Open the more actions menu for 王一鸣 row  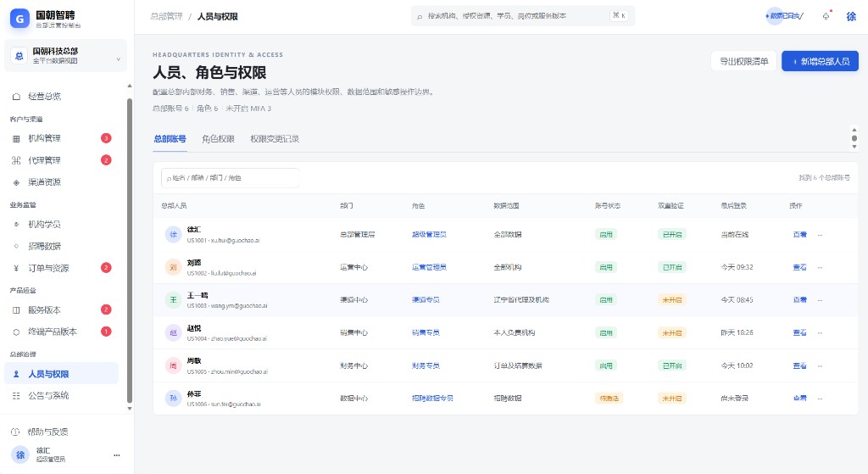click(x=820, y=300)
